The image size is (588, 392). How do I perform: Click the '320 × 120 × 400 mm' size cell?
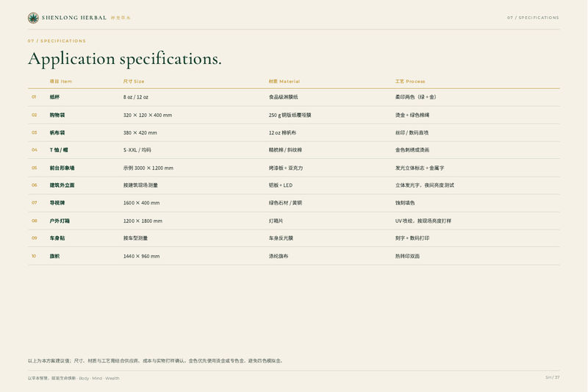click(148, 115)
